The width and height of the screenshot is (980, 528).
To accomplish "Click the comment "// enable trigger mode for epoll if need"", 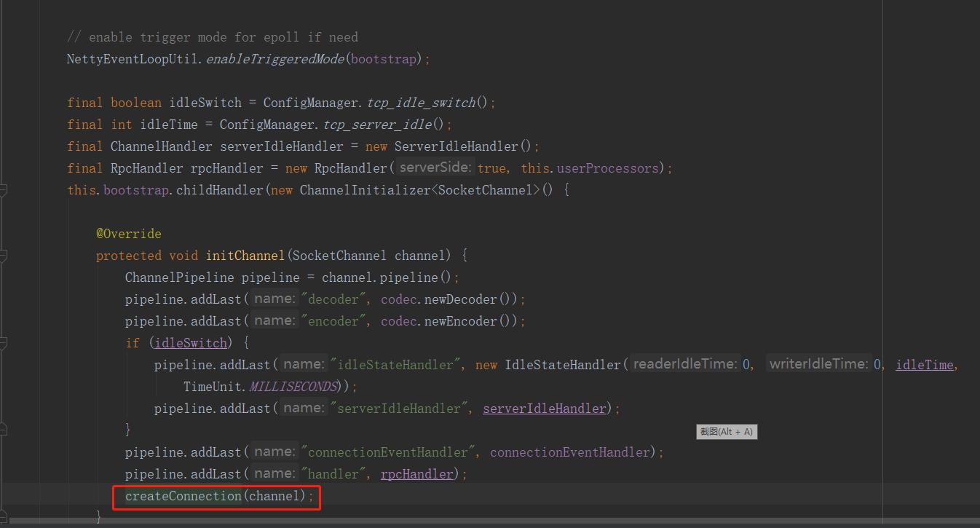I will 213,37.
